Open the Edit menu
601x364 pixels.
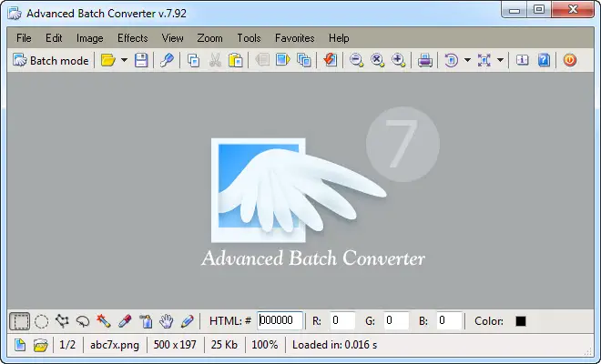point(54,38)
